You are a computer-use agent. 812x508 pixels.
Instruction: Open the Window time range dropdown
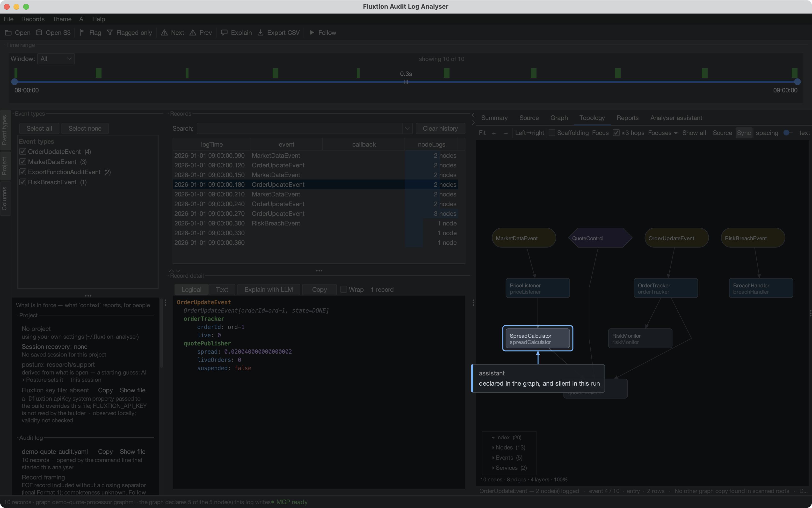click(56, 59)
